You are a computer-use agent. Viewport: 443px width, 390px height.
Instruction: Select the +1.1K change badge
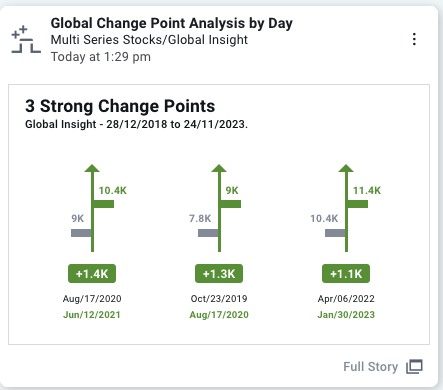pyautogui.click(x=346, y=274)
